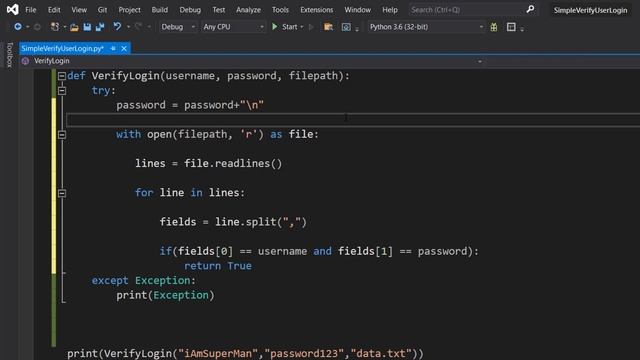The height and width of the screenshot is (360, 640).
Task: Open the Undo history dropdown arrow
Action: pos(128,27)
